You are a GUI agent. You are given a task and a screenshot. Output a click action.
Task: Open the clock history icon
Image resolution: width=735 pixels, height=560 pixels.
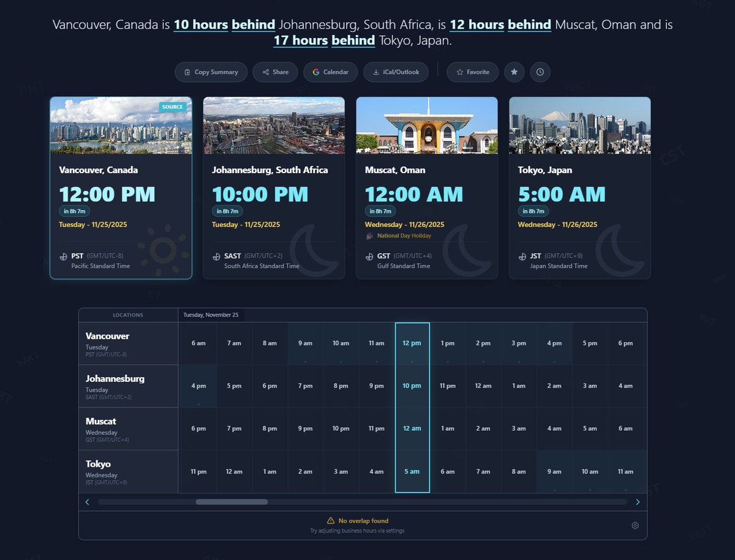(x=540, y=72)
